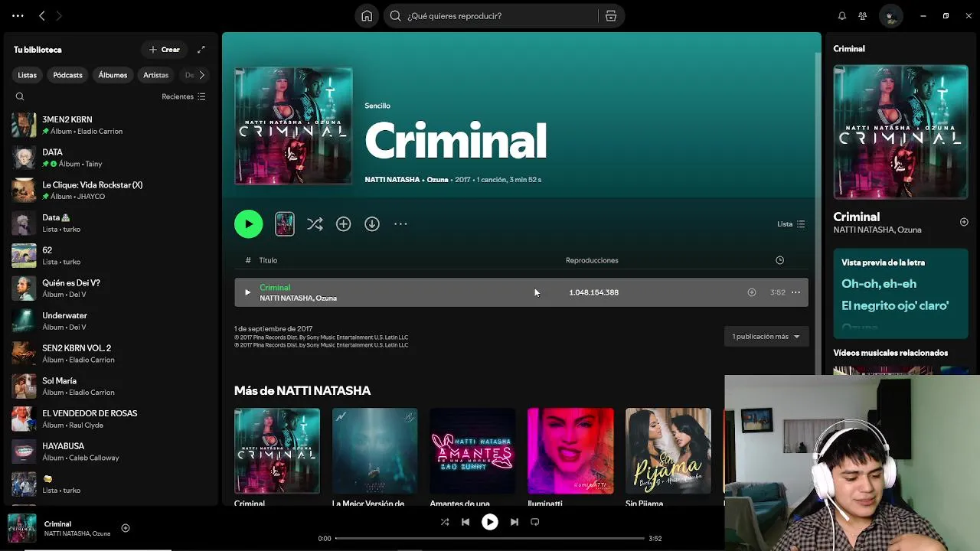Screen dimensions: 980x551
Task: Open the playlist named 62
Action: coord(111,256)
